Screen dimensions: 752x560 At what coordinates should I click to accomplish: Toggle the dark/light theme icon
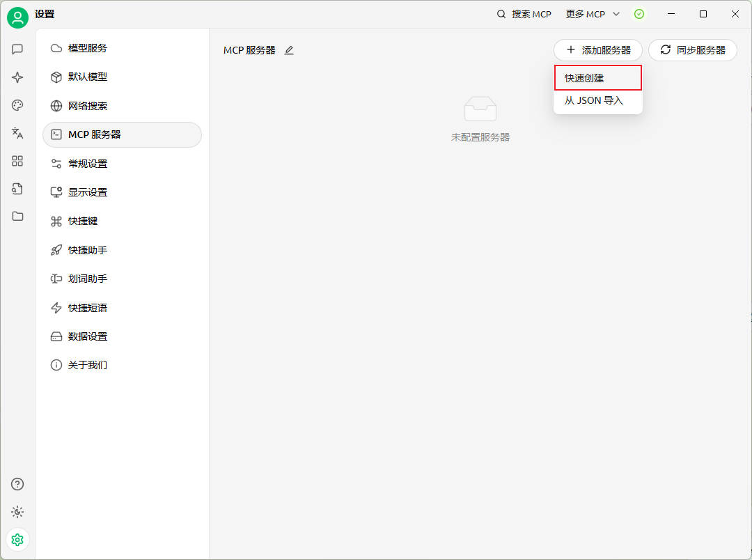[17, 512]
